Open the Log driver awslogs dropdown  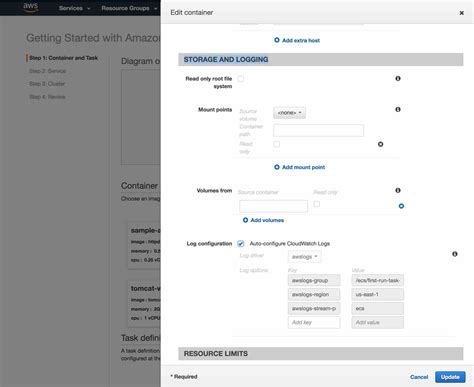(x=305, y=257)
